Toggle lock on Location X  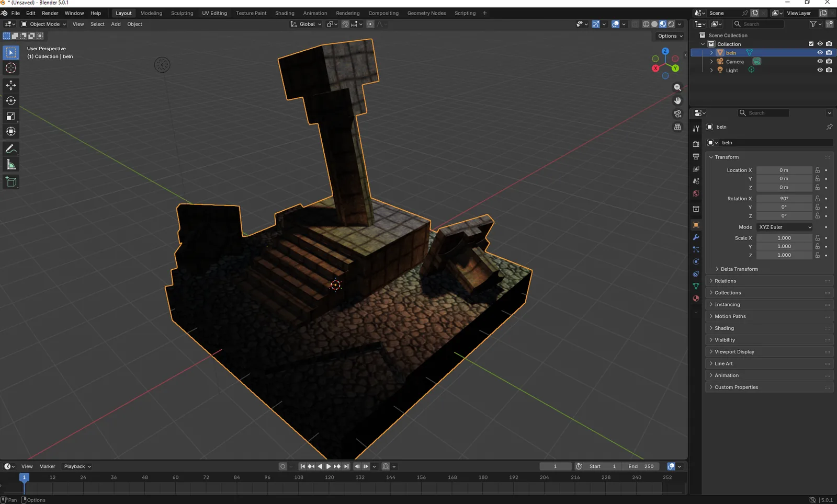[818, 170]
